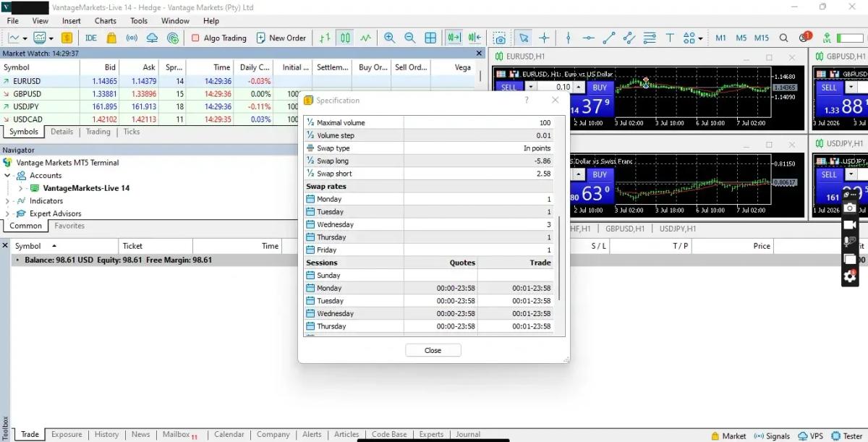Switch chart to bar chart mode
Screen dimensions: 868x442
point(325,38)
